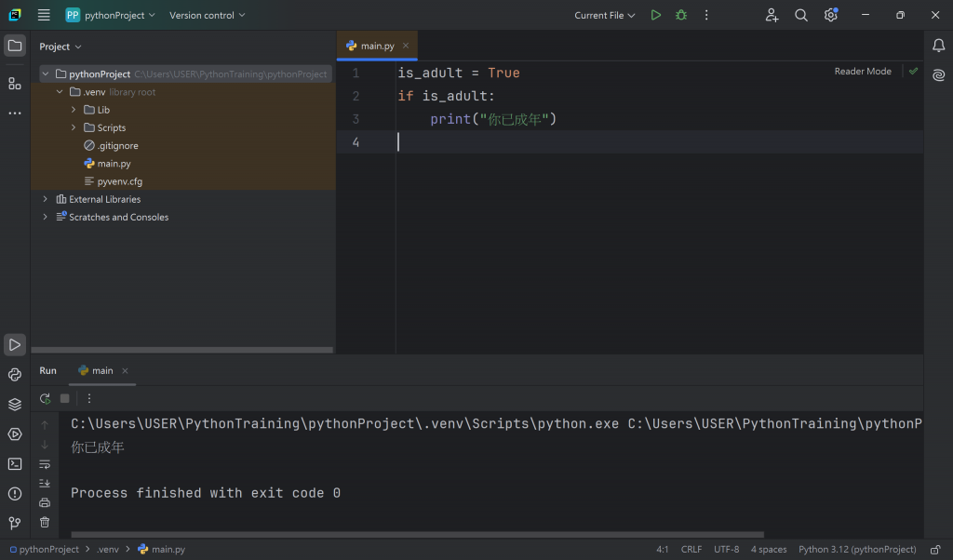Expand External Libraries node

click(45, 199)
